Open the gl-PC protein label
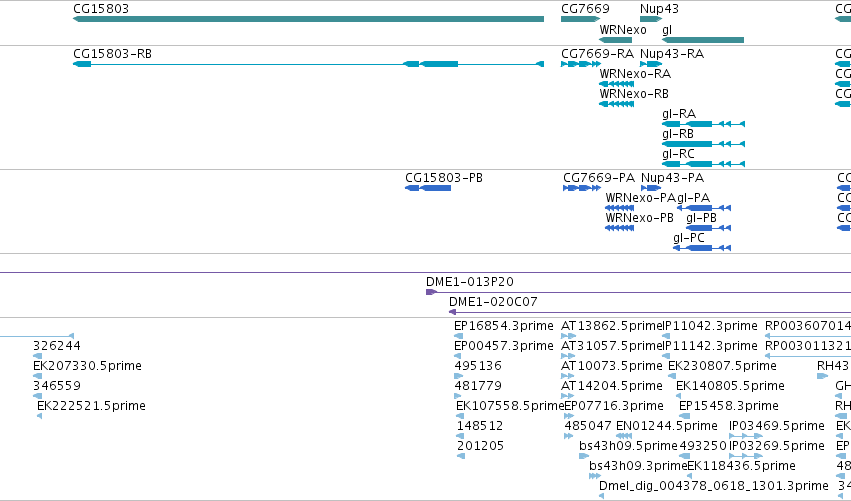Image resolution: width=851 pixels, height=501 pixels. click(x=689, y=238)
